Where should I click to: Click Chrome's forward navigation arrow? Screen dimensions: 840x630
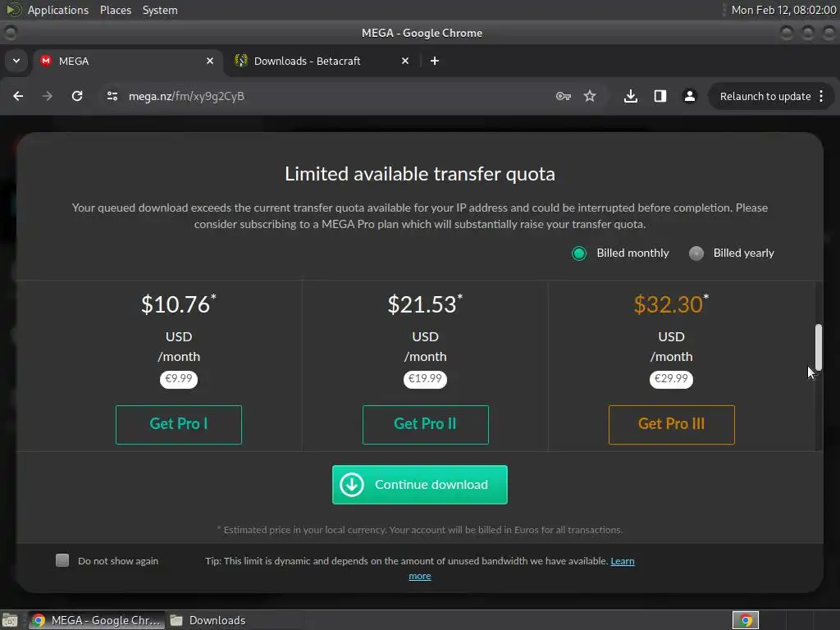click(48, 96)
